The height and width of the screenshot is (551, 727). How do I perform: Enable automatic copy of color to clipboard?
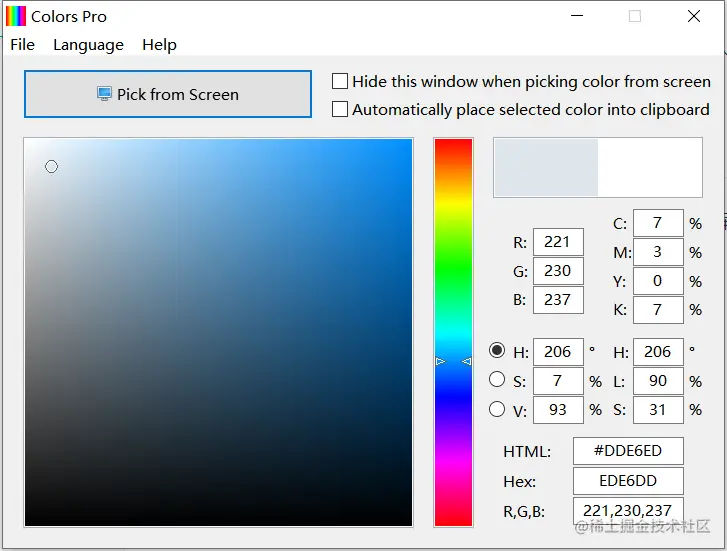340,109
